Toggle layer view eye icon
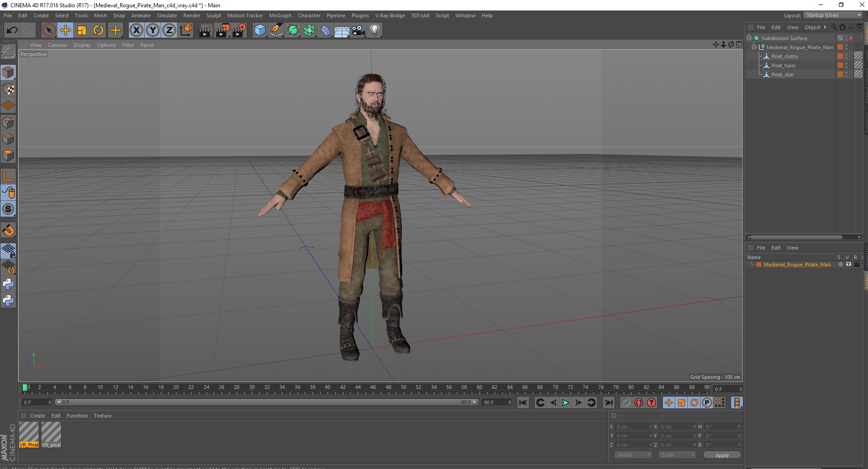The width and height of the screenshot is (868, 469). (x=848, y=265)
